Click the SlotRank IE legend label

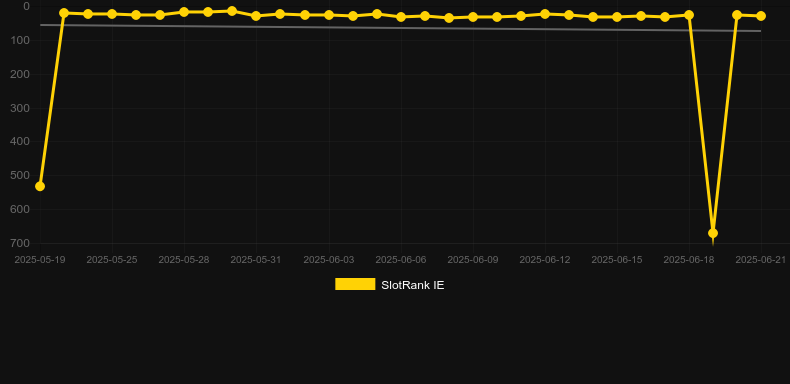coord(413,285)
